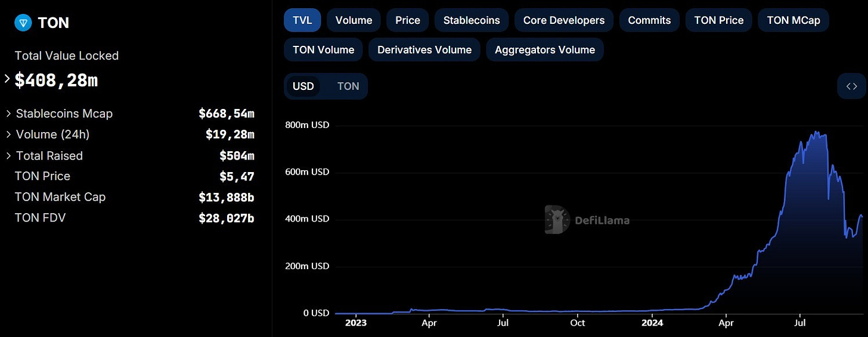Click the 200m USD axis label

307,266
